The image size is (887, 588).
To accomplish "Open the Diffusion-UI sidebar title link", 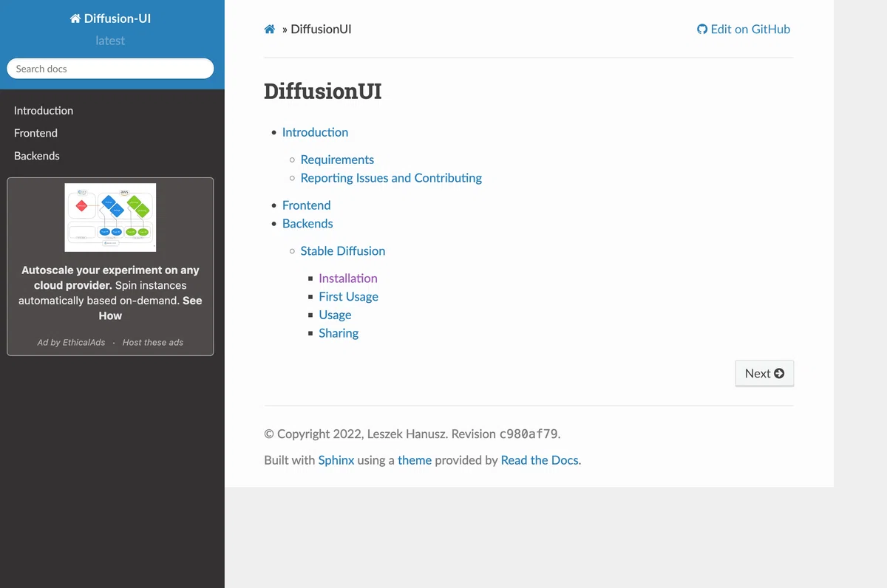I will (x=110, y=18).
